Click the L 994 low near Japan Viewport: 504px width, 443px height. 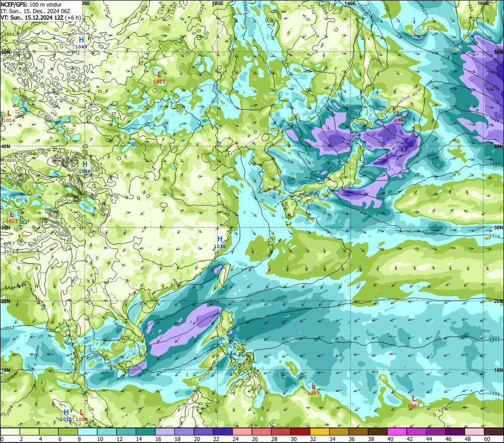(x=399, y=116)
